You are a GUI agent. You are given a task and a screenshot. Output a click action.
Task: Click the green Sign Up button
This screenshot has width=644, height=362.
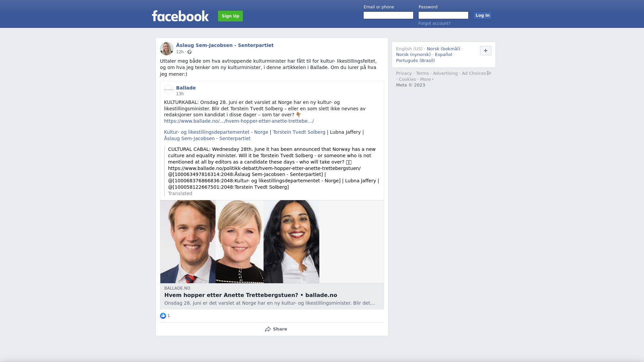[230, 16]
